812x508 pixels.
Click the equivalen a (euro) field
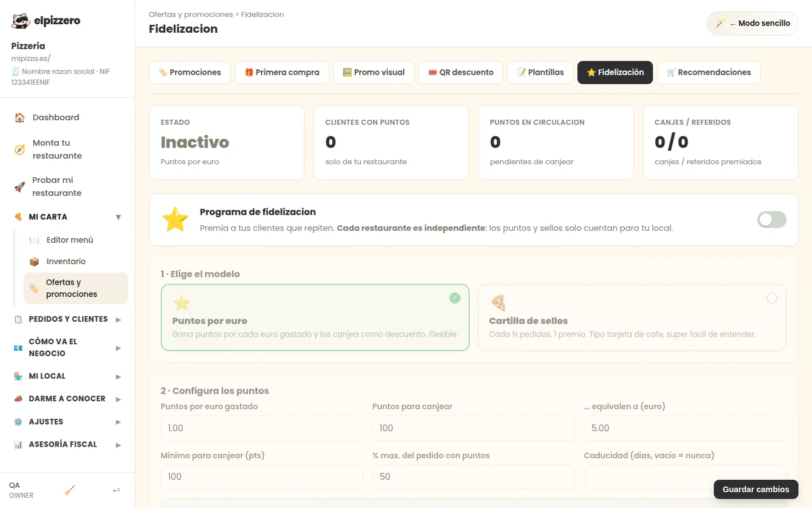685,428
